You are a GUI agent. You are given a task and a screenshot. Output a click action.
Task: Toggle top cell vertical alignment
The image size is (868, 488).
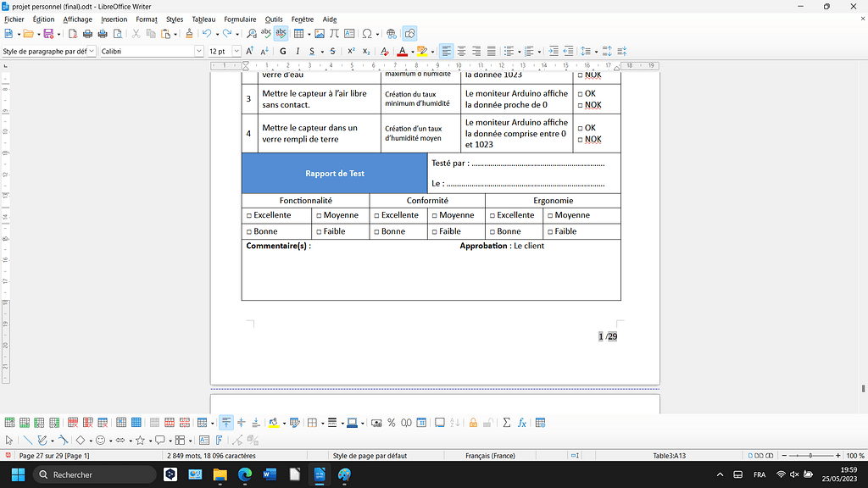pos(225,423)
